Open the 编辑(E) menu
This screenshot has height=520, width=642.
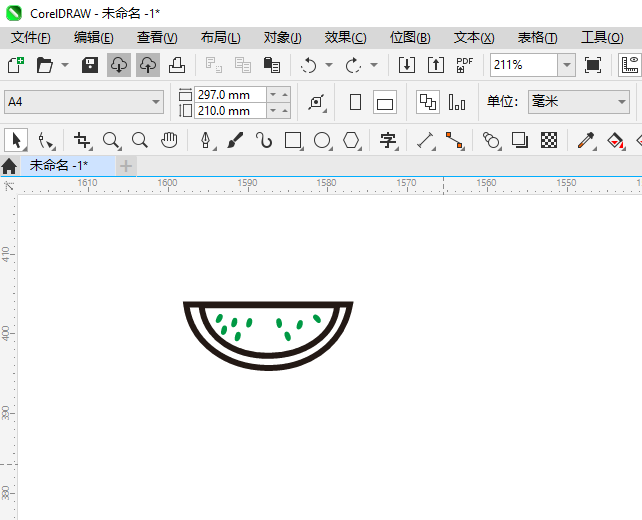coord(94,38)
